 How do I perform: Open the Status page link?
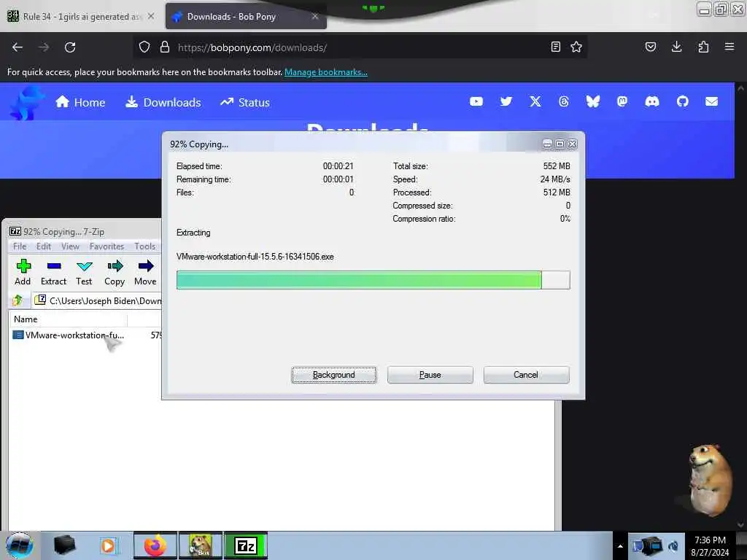(245, 102)
